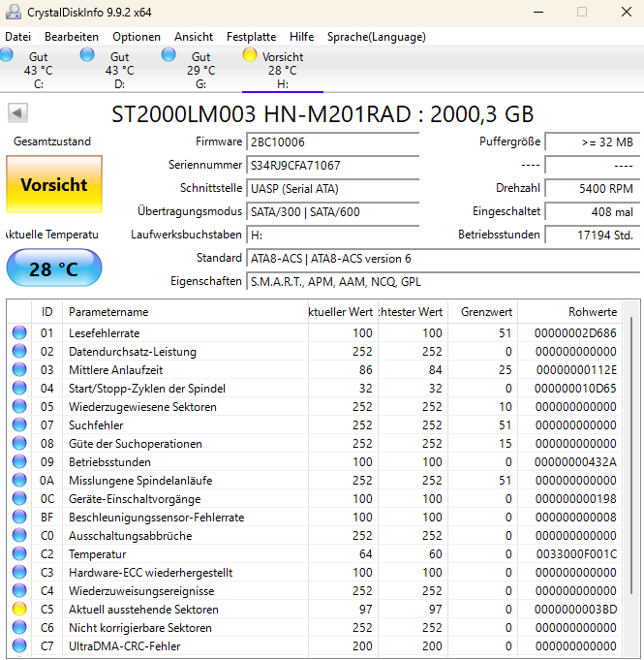644x660 pixels.
Task: Click the Grenzwert column header
Action: [483, 311]
